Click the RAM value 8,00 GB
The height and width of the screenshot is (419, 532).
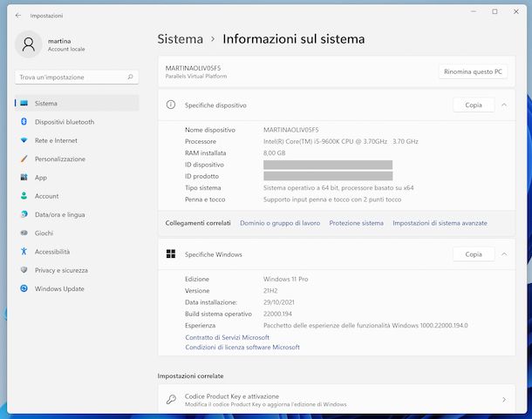[x=274, y=153]
